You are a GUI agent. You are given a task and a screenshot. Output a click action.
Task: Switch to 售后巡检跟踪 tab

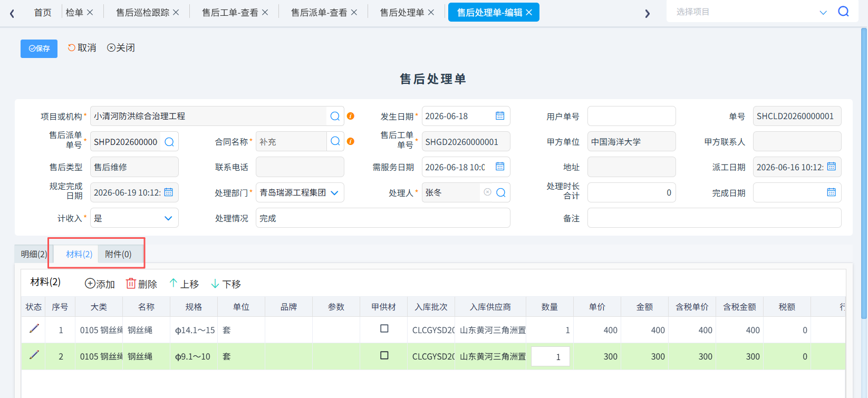coord(142,12)
